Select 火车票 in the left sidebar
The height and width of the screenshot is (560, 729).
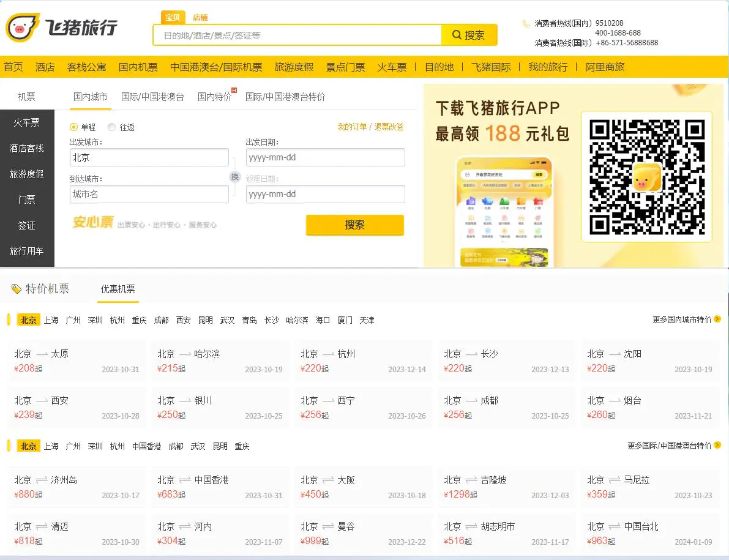click(26, 122)
